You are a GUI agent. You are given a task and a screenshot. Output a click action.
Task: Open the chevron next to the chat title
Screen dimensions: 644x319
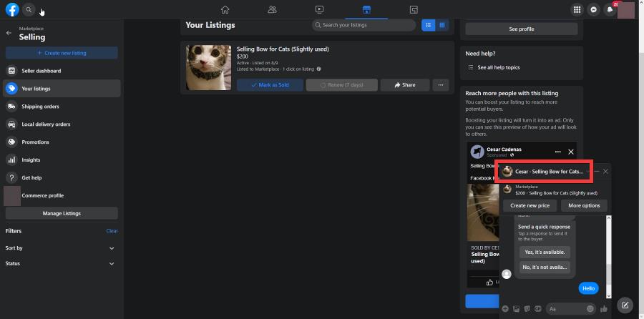pos(588,172)
